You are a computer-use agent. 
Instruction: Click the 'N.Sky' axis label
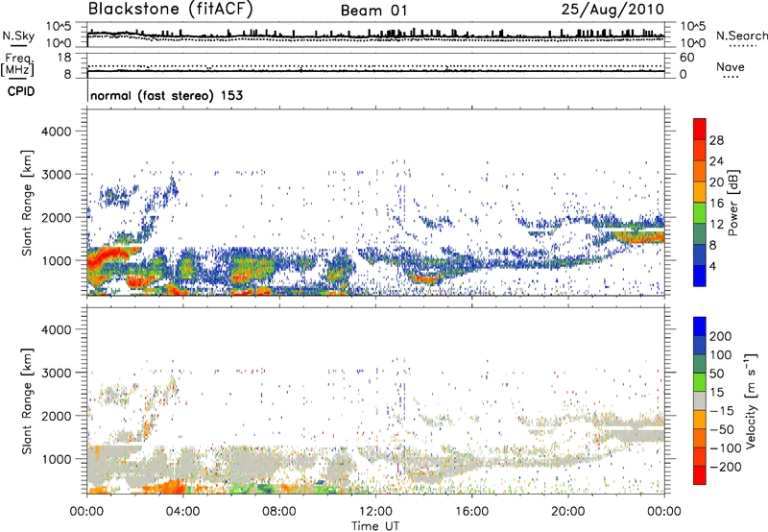coord(18,36)
